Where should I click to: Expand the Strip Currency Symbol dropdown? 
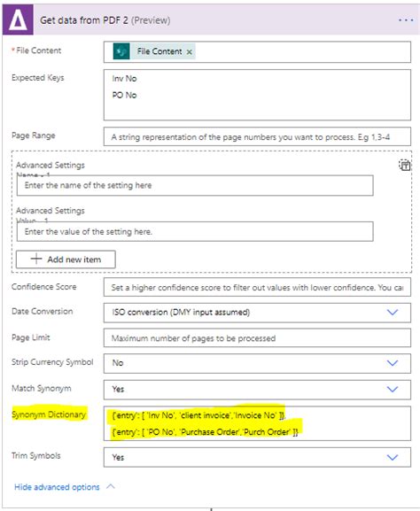pyautogui.click(x=393, y=363)
